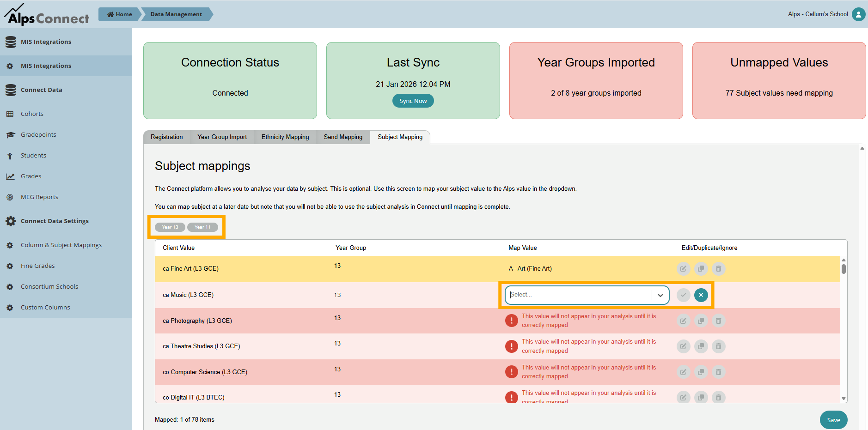Collapse the Connect Data sidebar section
This screenshot has height=430, width=868.
41,90
